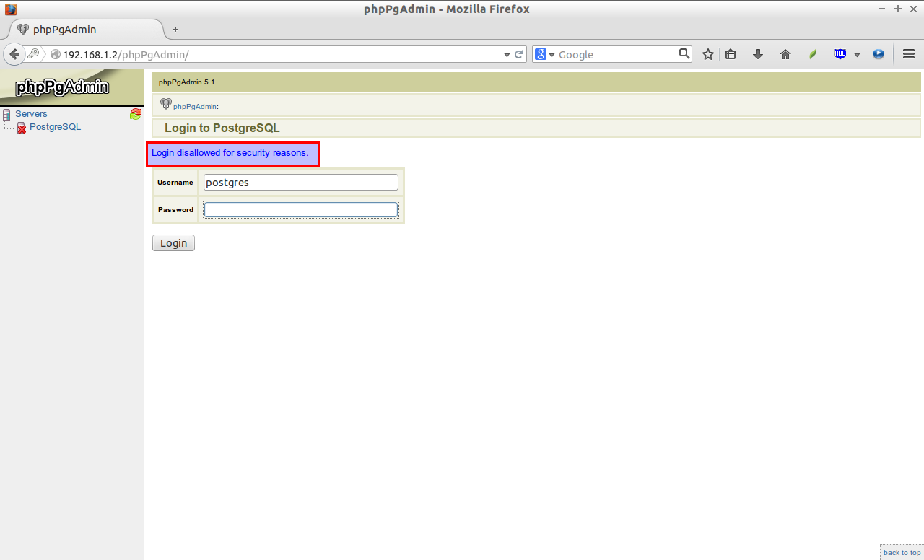Click the Firefox icon in the title bar
The height and width of the screenshot is (560, 924).
[x=10, y=9]
